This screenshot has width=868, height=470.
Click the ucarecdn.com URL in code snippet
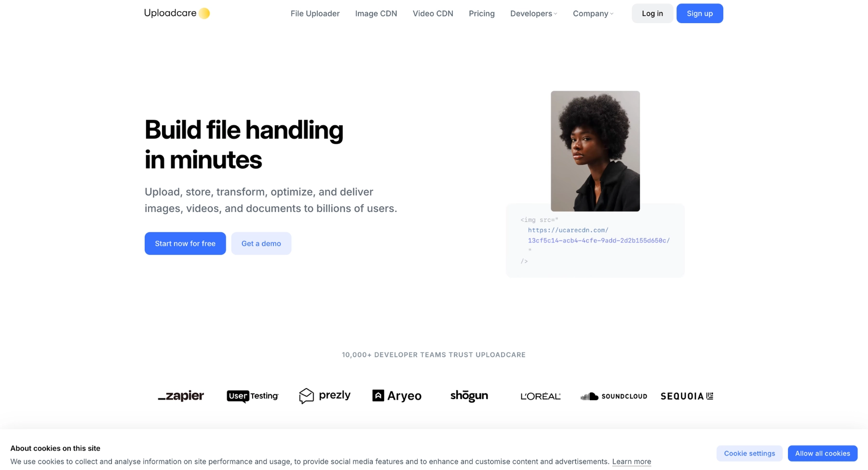coord(598,235)
